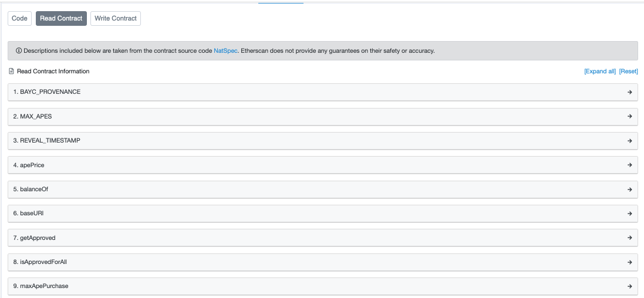Expand the maxApePurchase row arrow
Image resolution: width=644 pixels, height=298 pixels.
click(x=630, y=286)
